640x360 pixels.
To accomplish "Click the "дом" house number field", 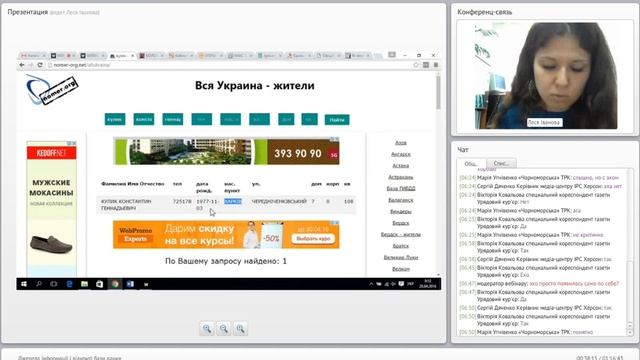I will click(x=286, y=120).
